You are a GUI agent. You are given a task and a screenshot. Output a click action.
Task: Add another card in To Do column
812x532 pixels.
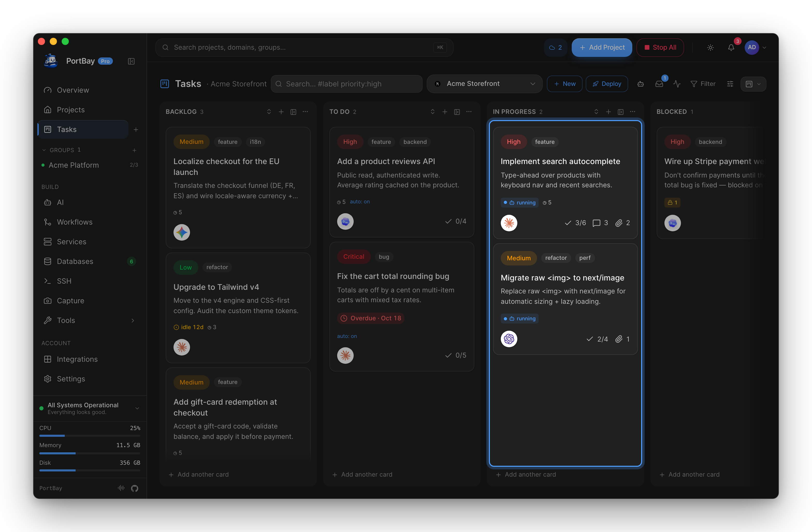click(x=362, y=475)
